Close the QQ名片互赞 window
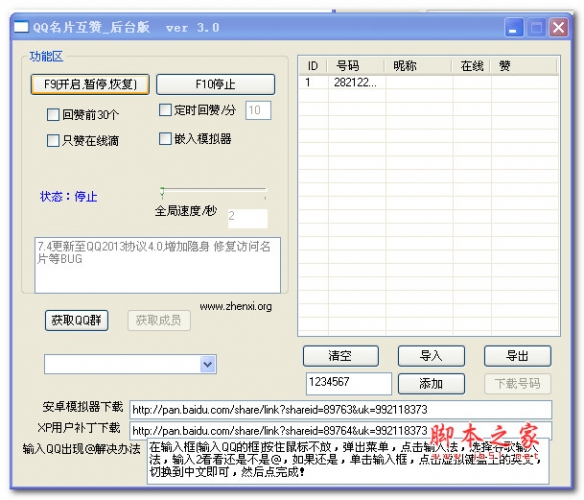 click(x=558, y=27)
